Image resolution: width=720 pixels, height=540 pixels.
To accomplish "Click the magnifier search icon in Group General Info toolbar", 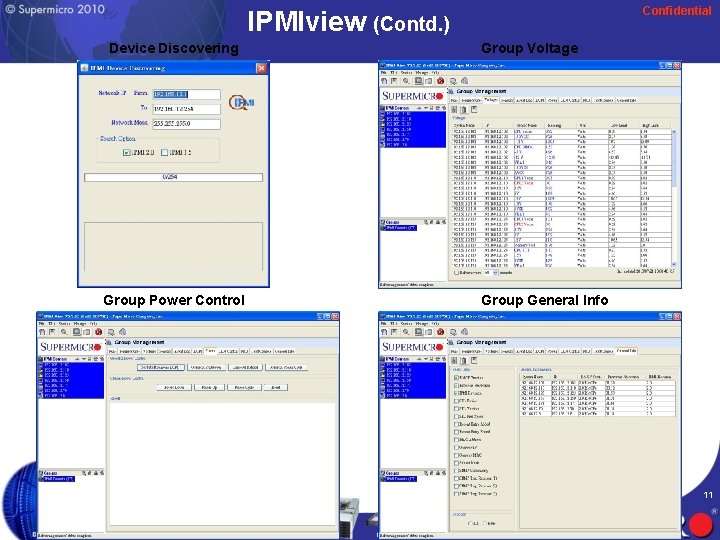I will click(x=406, y=332).
